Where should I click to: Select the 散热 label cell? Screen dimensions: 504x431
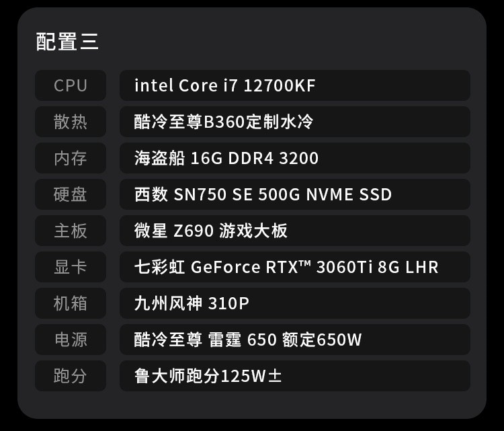click(71, 122)
